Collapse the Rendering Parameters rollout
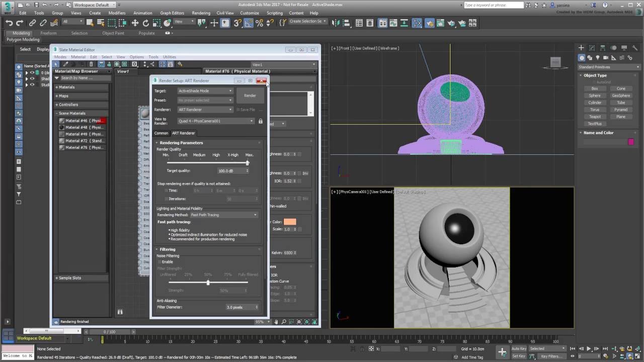Screen dimensions: 644x362 (x=209, y=143)
